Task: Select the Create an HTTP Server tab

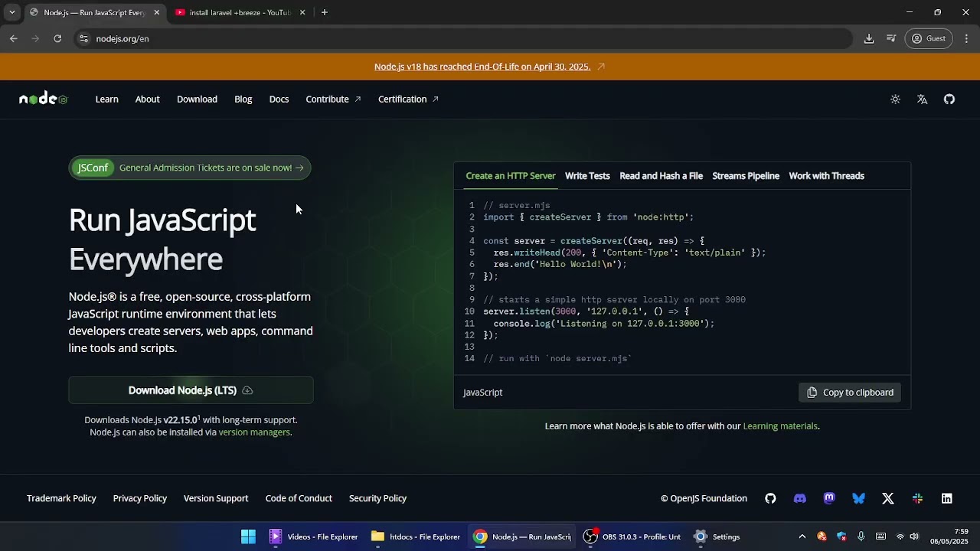Action: [x=511, y=176]
